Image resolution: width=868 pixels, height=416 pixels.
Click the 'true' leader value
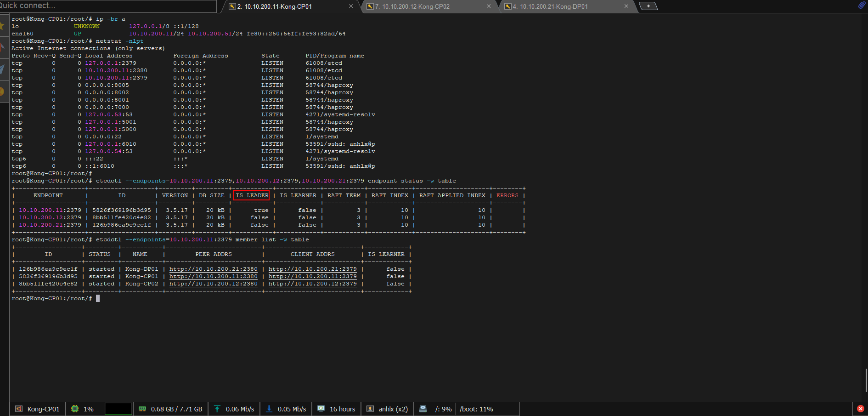pos(261,210)
